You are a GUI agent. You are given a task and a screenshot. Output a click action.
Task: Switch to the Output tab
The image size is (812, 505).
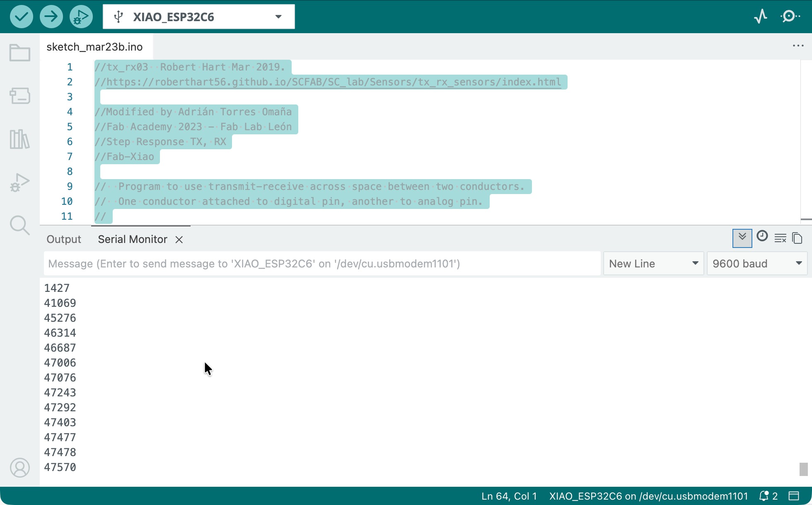pyautogui.click(x=63, y=239)
